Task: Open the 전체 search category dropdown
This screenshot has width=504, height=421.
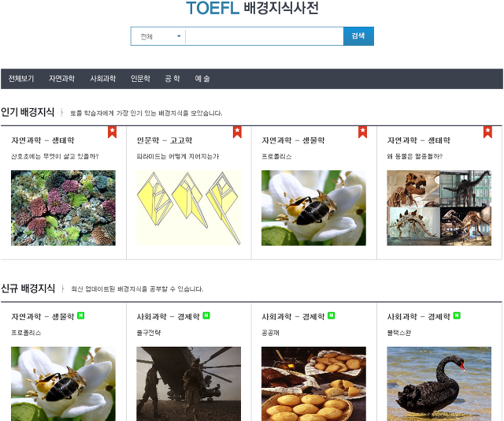Action: 158,36
